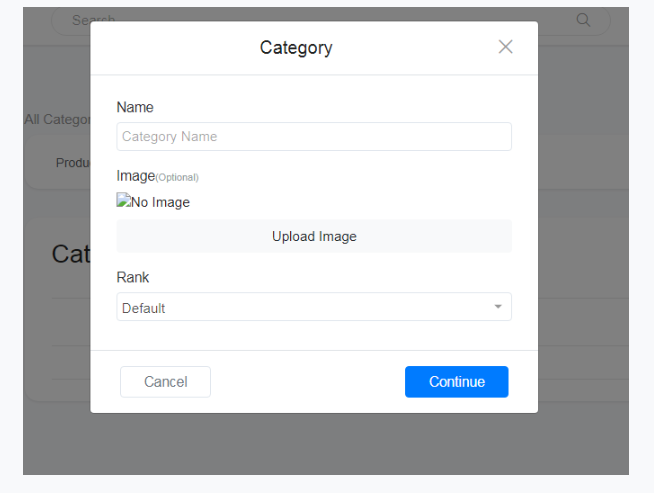Click the broken No Image placeholder icon
This screenshot has width=654, height=493.
click(x=123, y=201)
